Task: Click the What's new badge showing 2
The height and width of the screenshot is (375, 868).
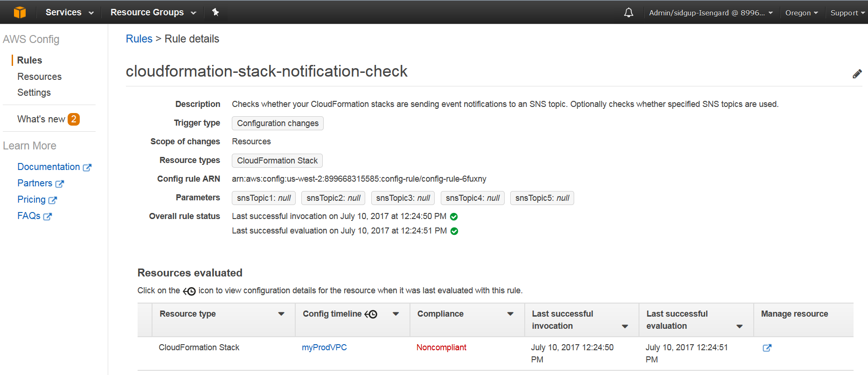Action: pos(74,119)
